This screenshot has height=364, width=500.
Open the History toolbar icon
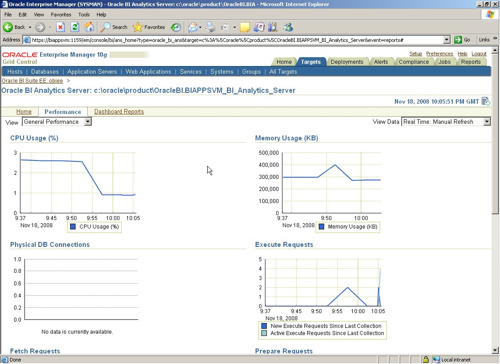176,27
